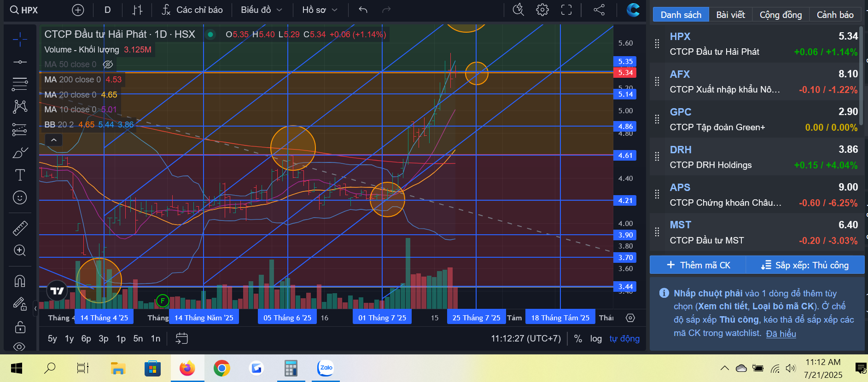Select the Fibonacci retracement tool

click(x=20, y=84)
